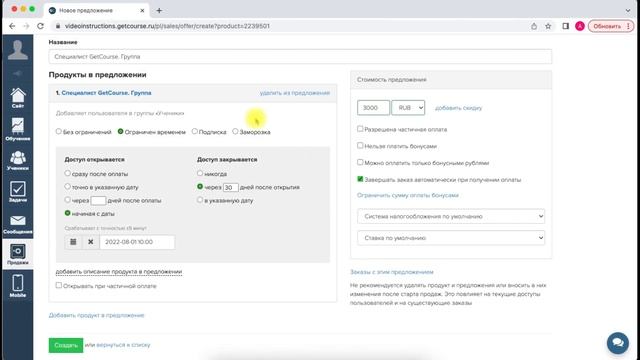The height and width of the screenshot is (360, 640).
Task: Click the 30 days closing field
Action: click(231, 187)
